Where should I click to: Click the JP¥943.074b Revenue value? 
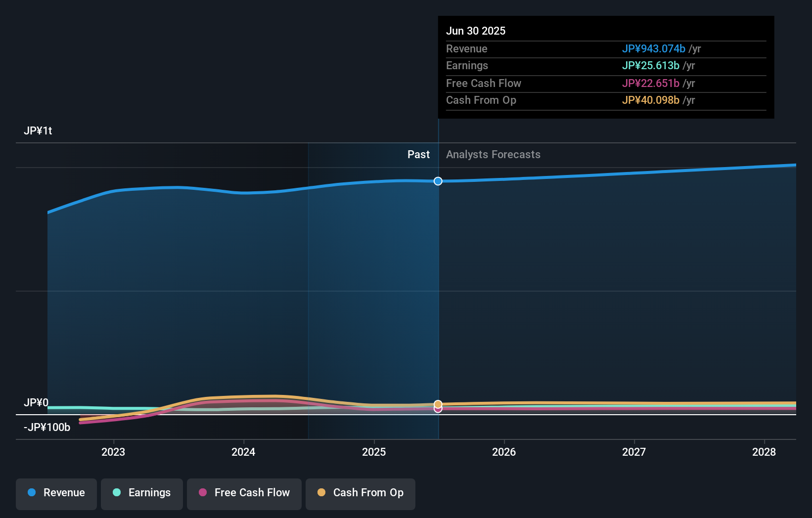pyautogui.click(x=653, y=48)
